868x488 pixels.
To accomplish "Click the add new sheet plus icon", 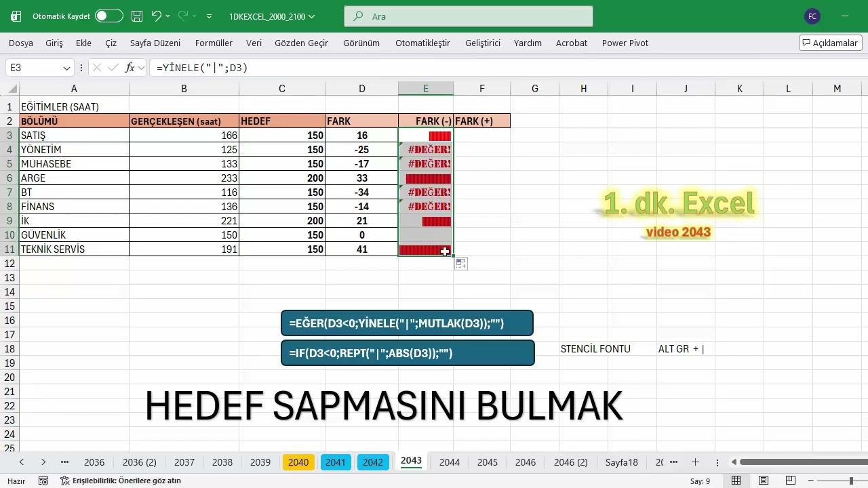I will click(x=695, y=462).
